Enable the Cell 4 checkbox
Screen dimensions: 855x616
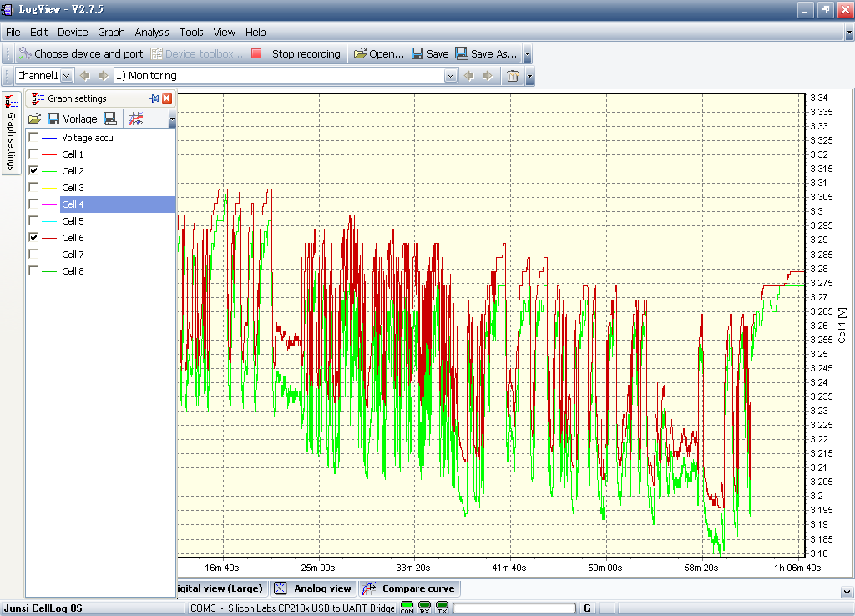point(33,204)
